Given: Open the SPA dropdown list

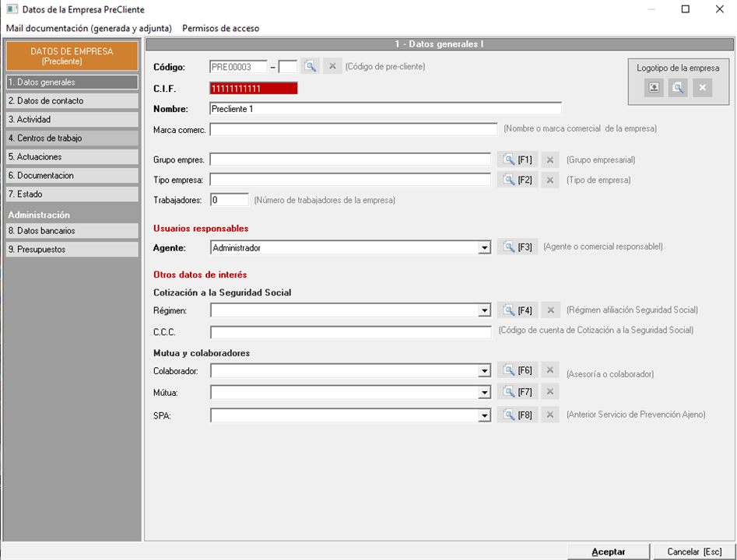Looking at the screenshot, I should tap(485, 415).
